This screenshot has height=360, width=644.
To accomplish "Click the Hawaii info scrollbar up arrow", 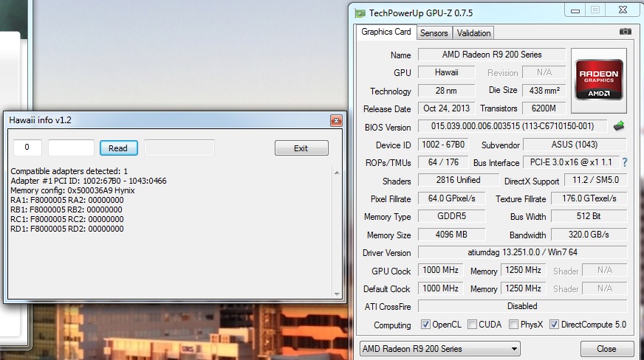I will [337, 173].
